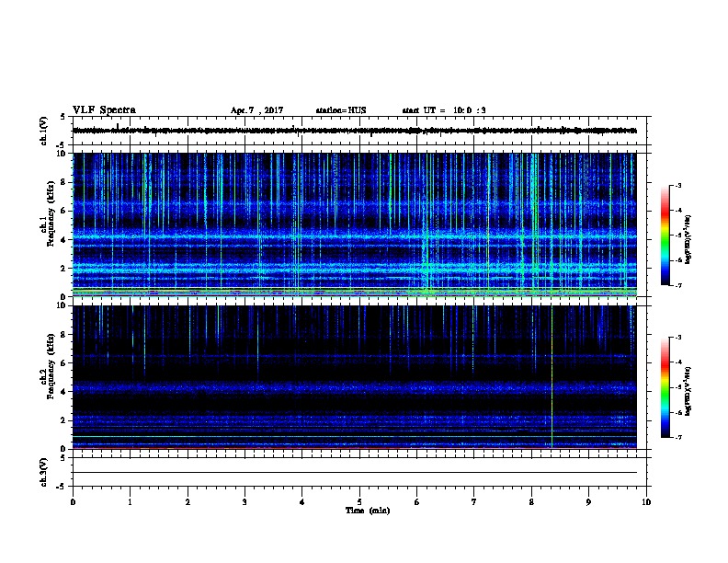728x563 pixels.
Task: Click the "ch.1(V)" axis label
Action: click(43, 131)
